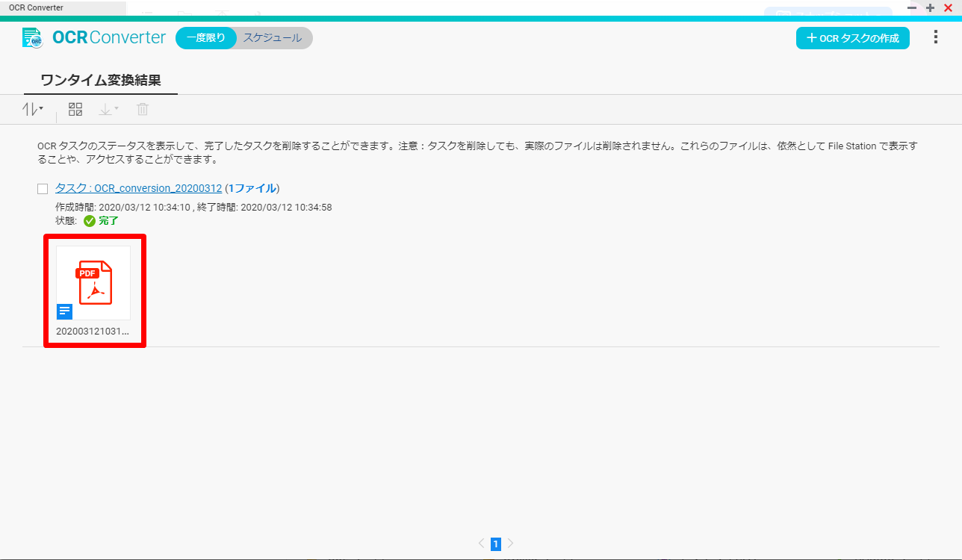Select the ワンタイム変換結果 tab

click(101, 80)
